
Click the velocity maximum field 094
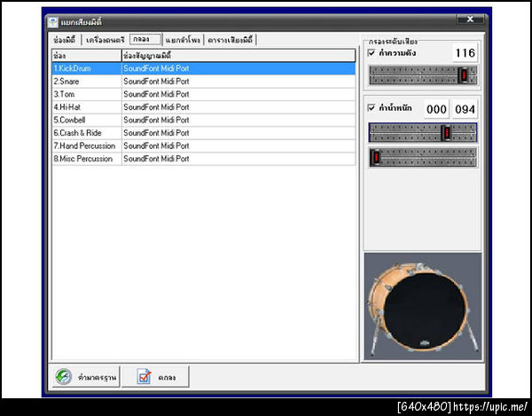[x=465, y=109]
